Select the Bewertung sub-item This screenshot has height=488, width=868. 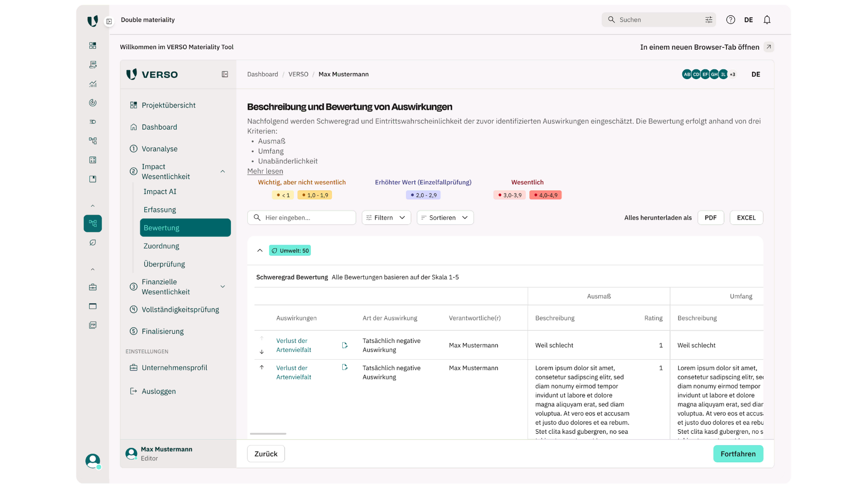185,228
